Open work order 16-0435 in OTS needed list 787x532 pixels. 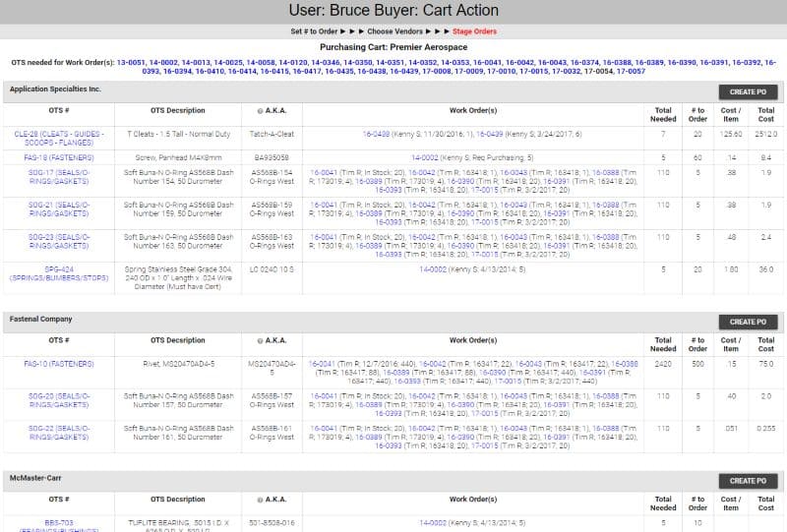(x=339, y=71)
